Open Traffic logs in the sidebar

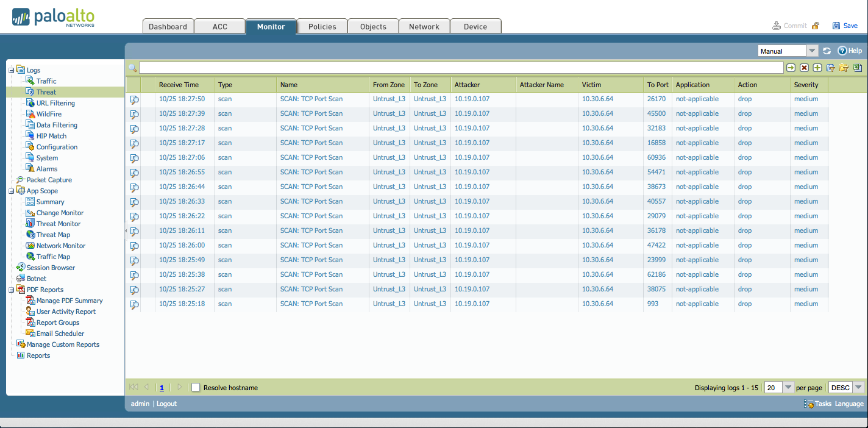point(46,81)
